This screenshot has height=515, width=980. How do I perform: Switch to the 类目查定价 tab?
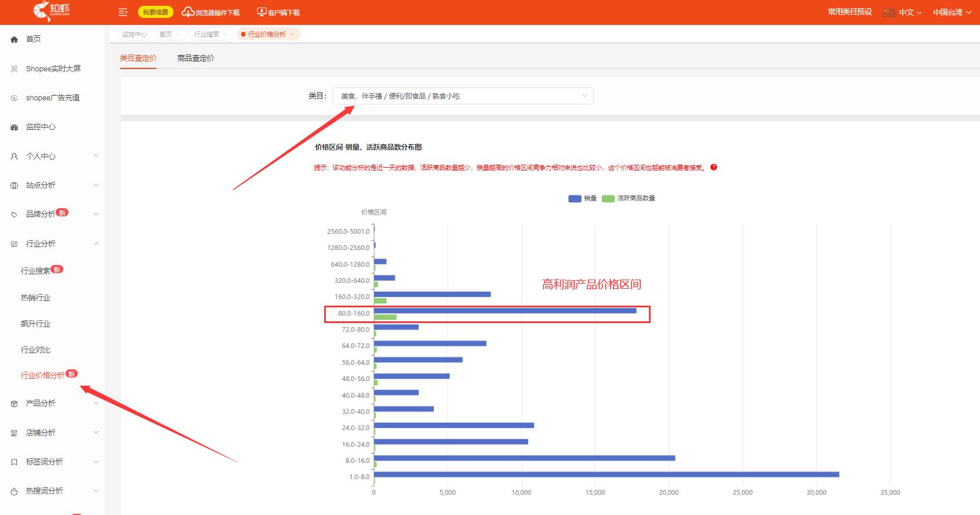138,58
